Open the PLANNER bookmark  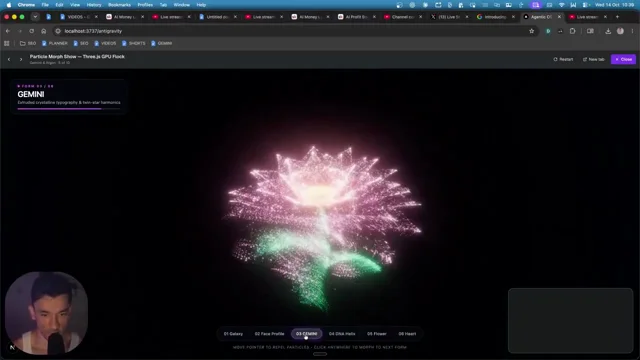(55, 43)
